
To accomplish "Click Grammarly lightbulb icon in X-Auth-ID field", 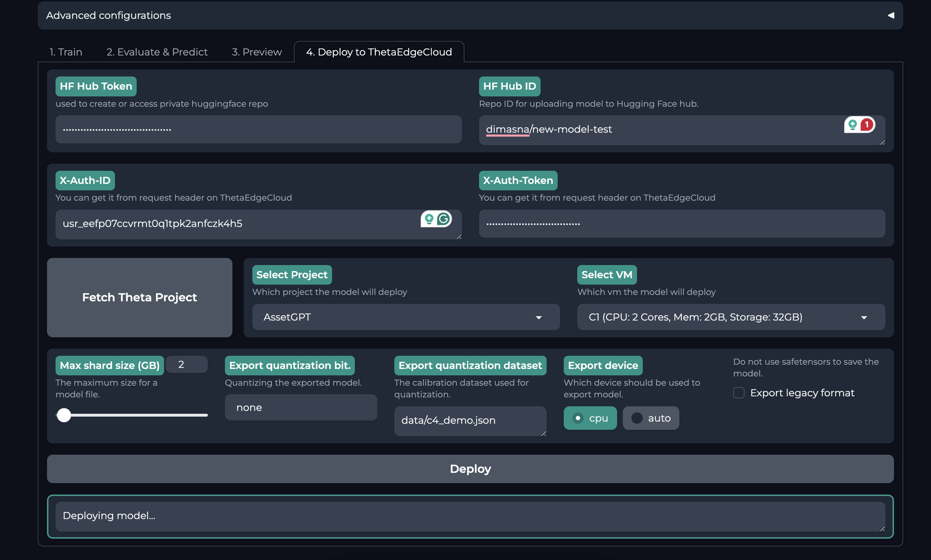I will click(429, 219).
